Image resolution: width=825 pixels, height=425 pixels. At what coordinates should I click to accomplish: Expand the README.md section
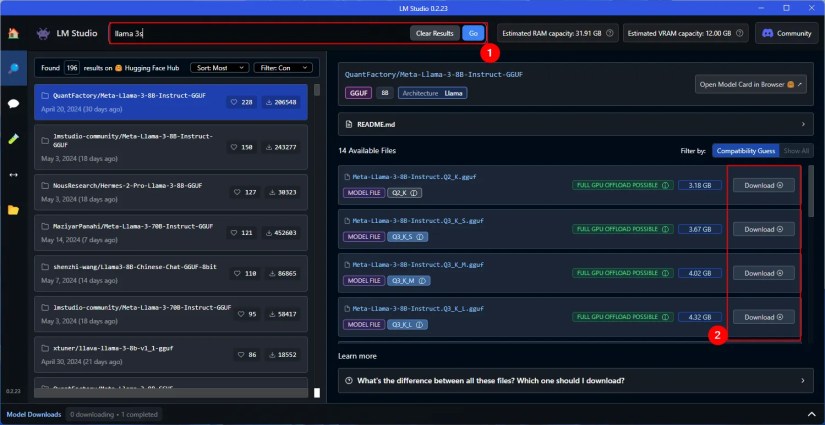coord(576,124)
